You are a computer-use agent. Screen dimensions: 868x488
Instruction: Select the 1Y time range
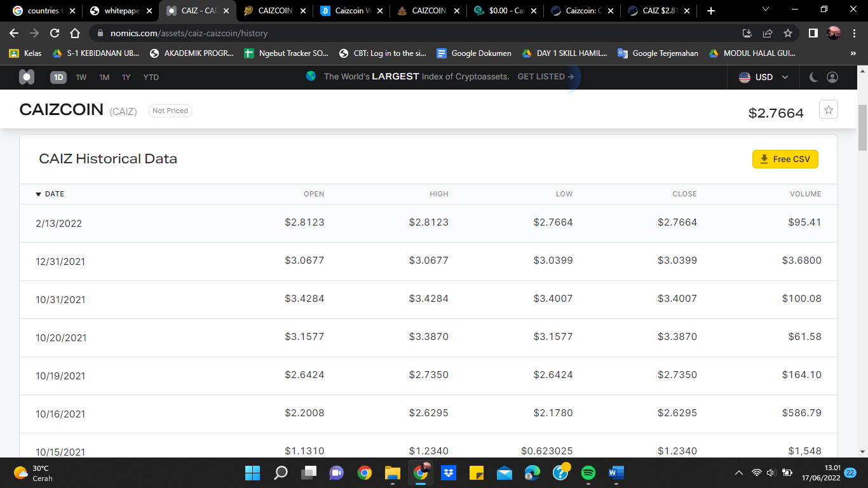(x=126, y=77)
